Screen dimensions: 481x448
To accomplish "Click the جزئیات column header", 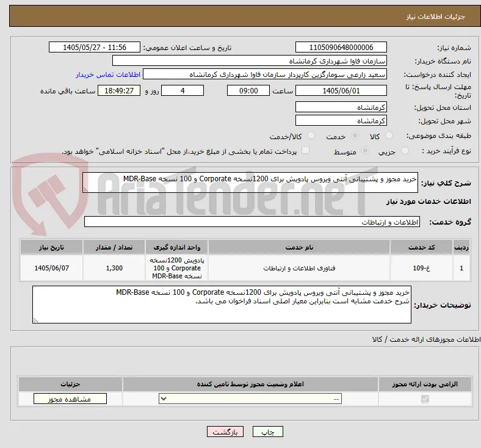I will [x=70, y=384].
